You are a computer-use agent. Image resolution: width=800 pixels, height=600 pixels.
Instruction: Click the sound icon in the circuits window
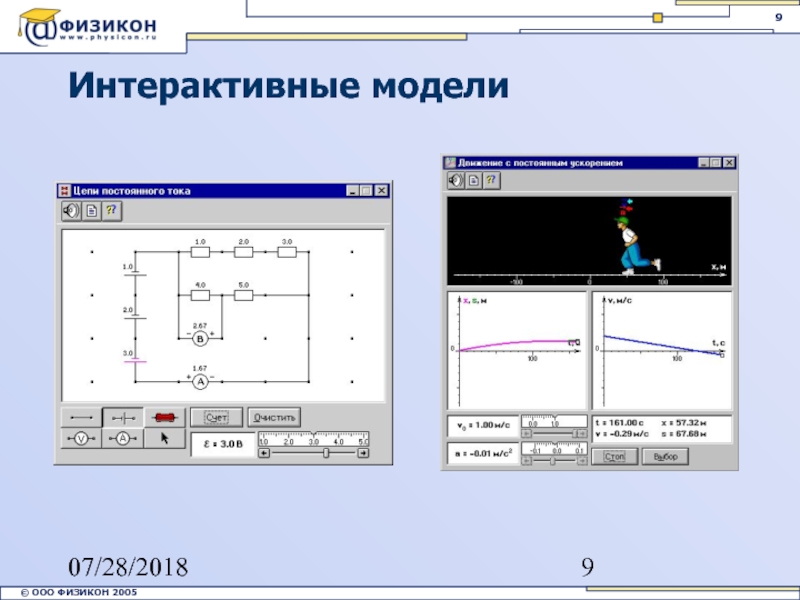coord(71,211)
